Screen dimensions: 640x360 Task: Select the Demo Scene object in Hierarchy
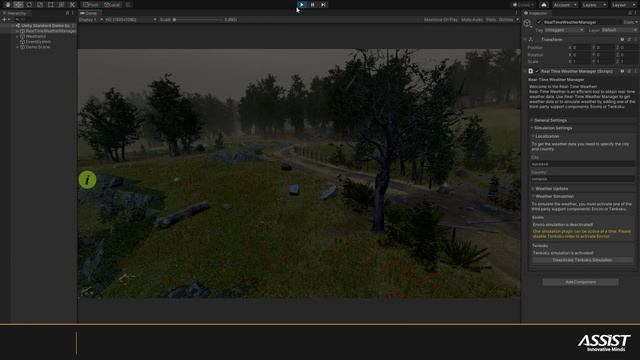coord(38,47)
